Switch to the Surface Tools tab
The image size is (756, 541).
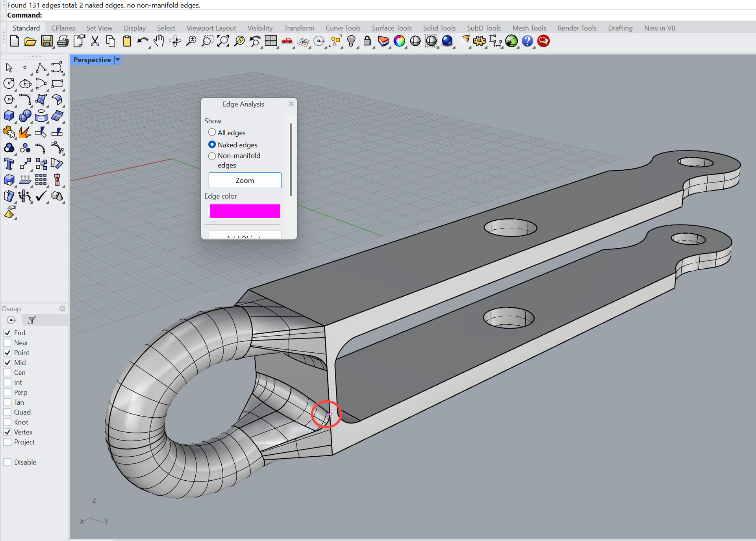391,28
